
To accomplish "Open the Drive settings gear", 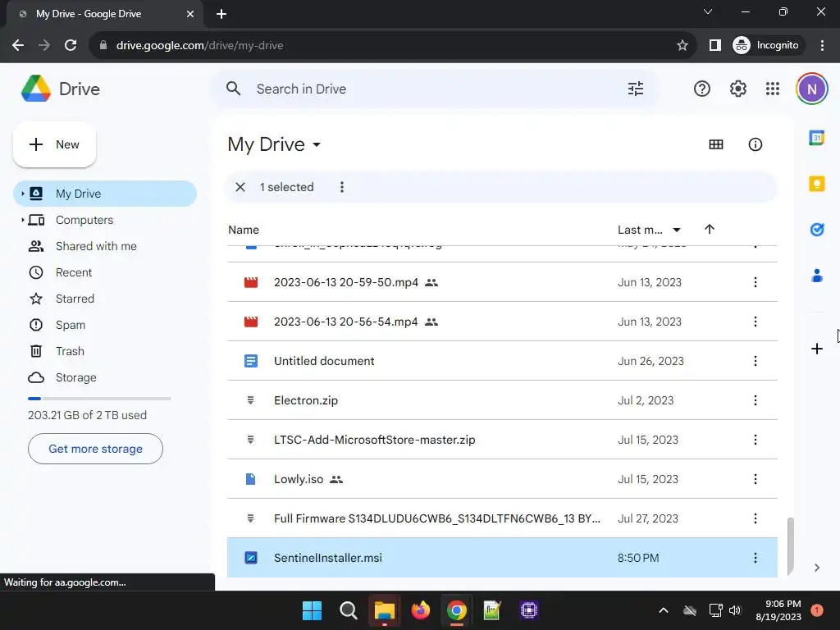I will coord(737,89).
